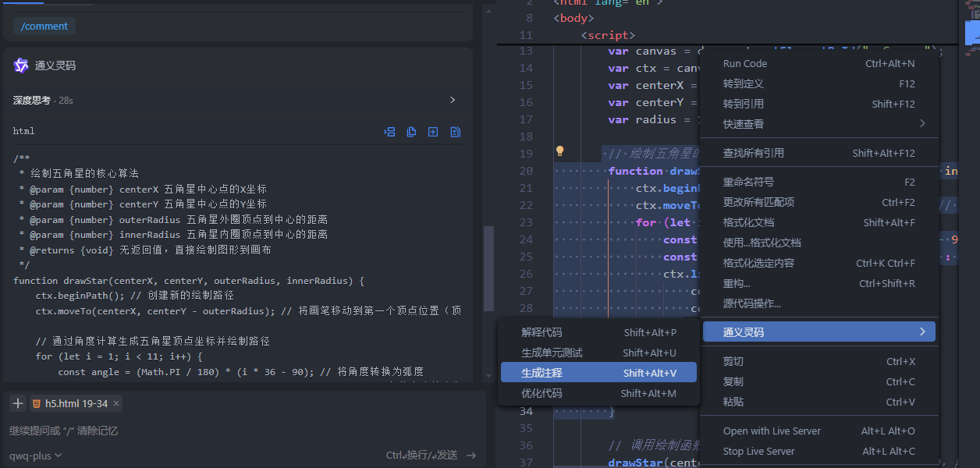
Task: Click the <script> tag in sticky header
Action: (608, 35)
